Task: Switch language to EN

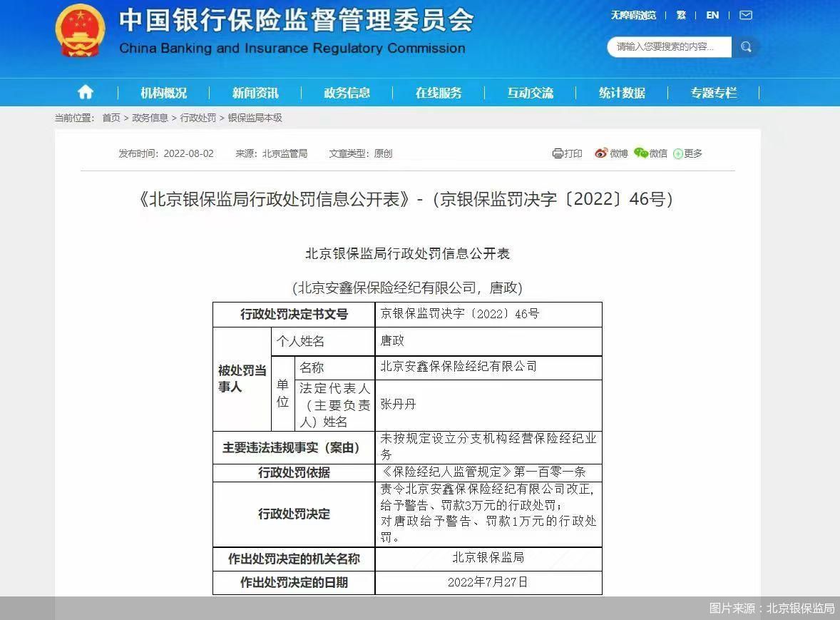Action: click(712, 15)
